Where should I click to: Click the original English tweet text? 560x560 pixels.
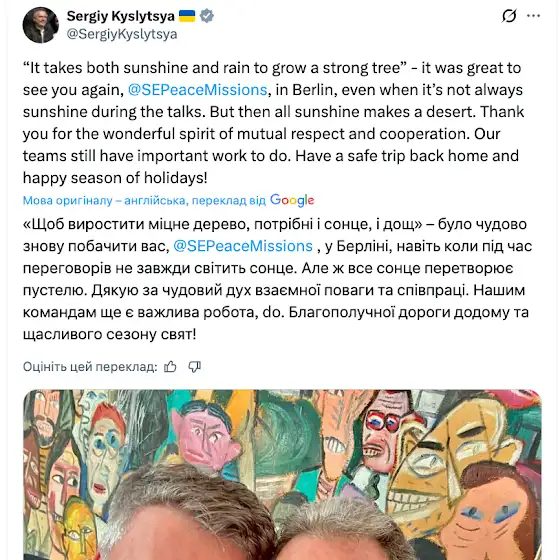click(273, 122)
